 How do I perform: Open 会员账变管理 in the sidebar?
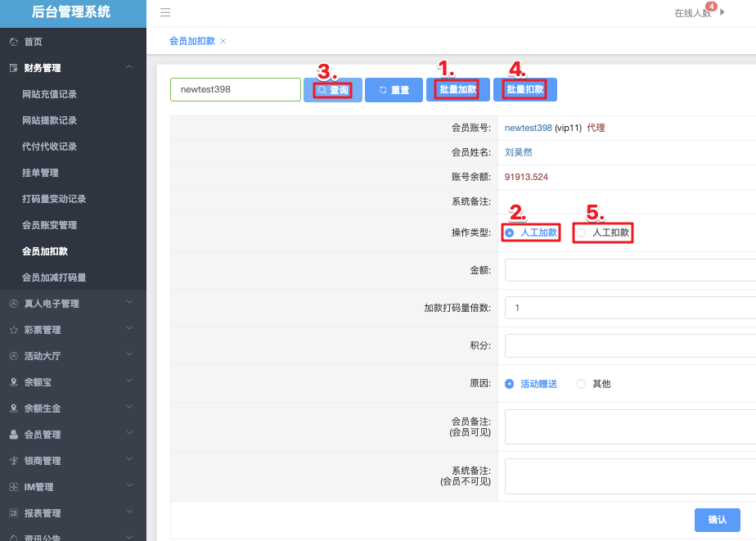[x=49, y=225]
